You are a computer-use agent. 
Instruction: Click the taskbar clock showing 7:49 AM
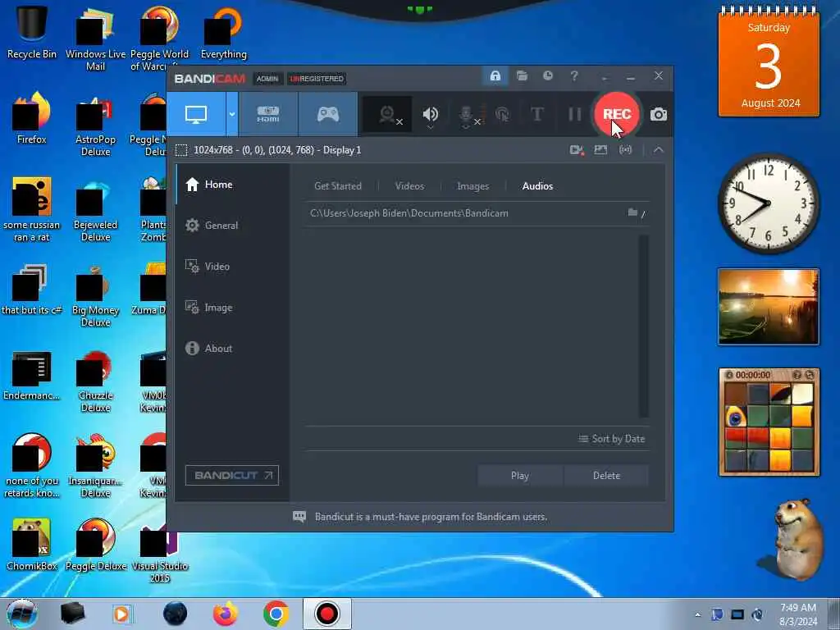click(x=798, y=614)
